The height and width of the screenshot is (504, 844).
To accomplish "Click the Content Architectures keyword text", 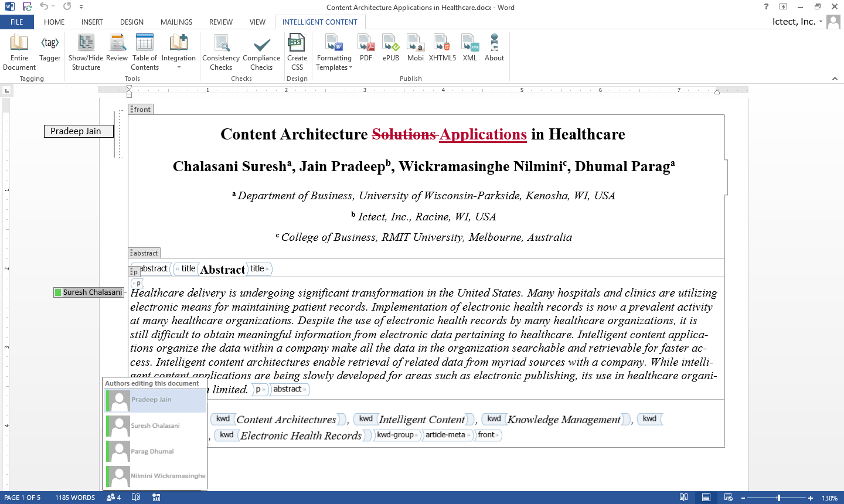I will [286, 420].
